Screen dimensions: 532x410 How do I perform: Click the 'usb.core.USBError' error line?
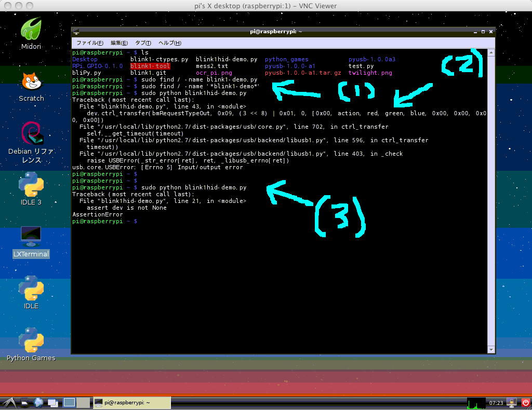[x=157, y=167]
